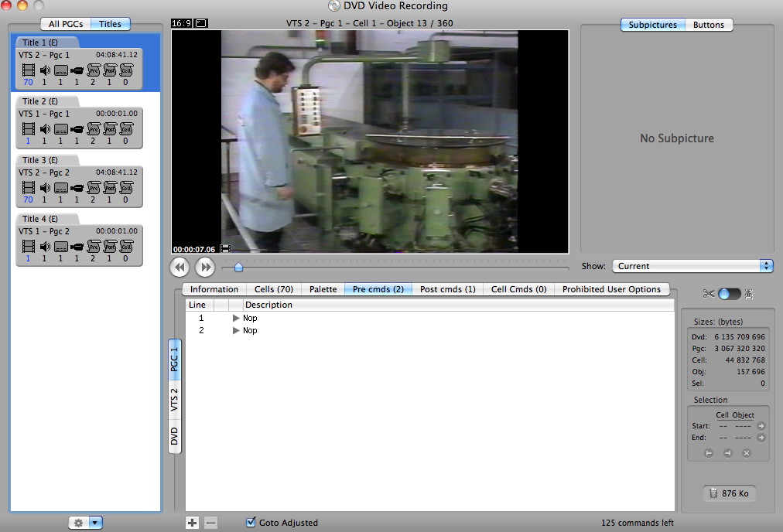The image size is (783, 532).
Task: Click the letterbox display icon above video
Action: click(201, 23)
